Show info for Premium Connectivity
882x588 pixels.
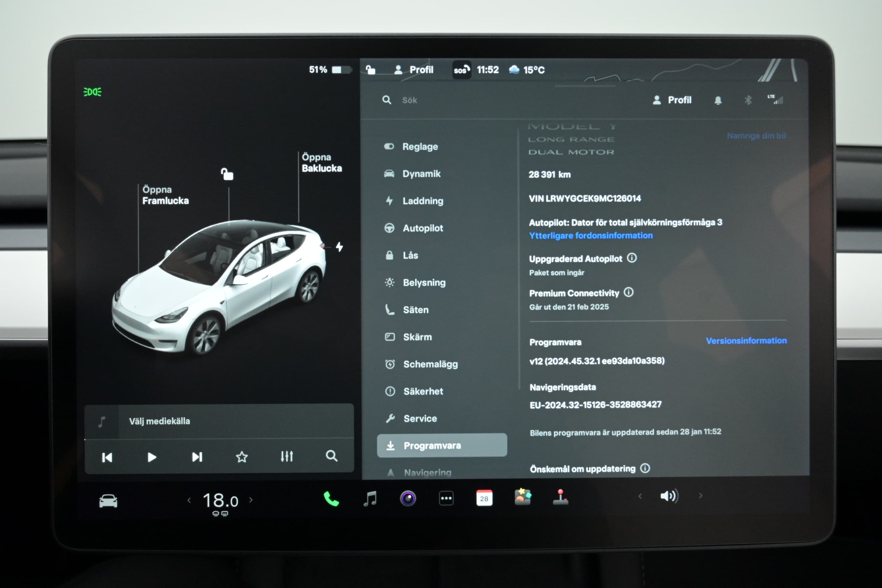tap(629, 292)
